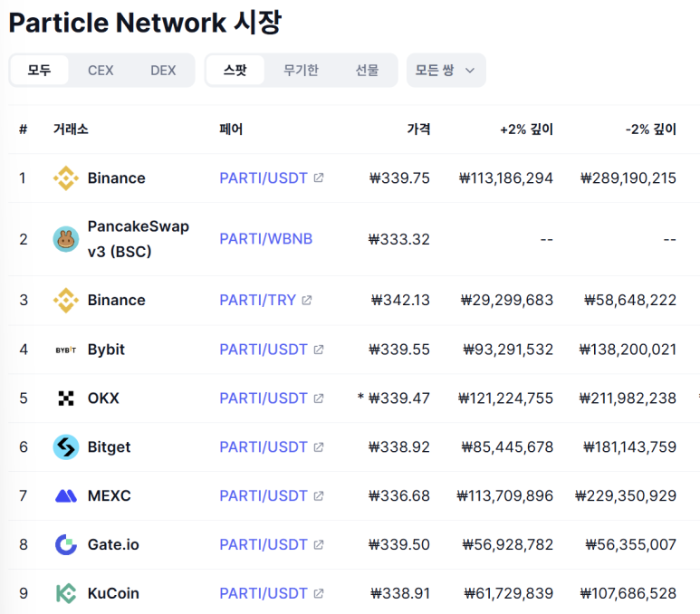Click the OKX price ₩339.47
The height and width of the screenshot is (614, 700).
[399, 398]
